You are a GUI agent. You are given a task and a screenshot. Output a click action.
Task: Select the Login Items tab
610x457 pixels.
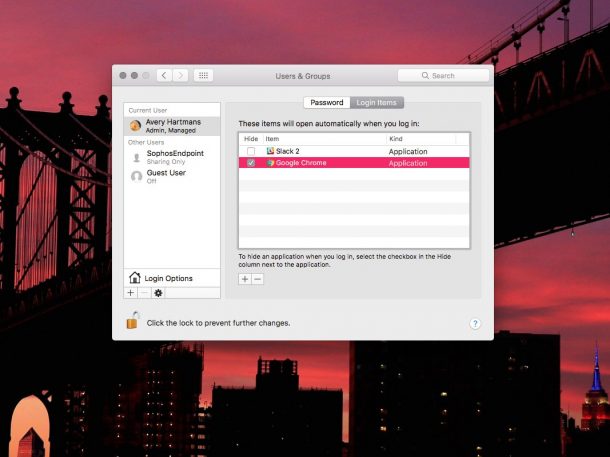(x=377, y=102)
